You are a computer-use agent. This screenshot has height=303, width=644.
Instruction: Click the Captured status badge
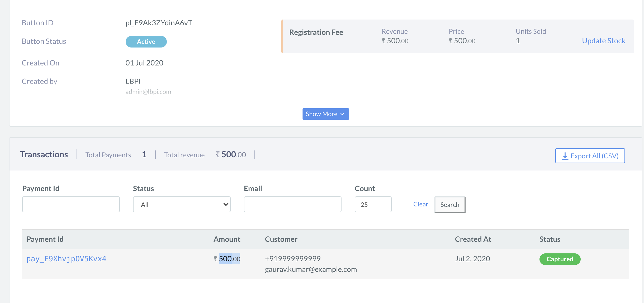560,259
